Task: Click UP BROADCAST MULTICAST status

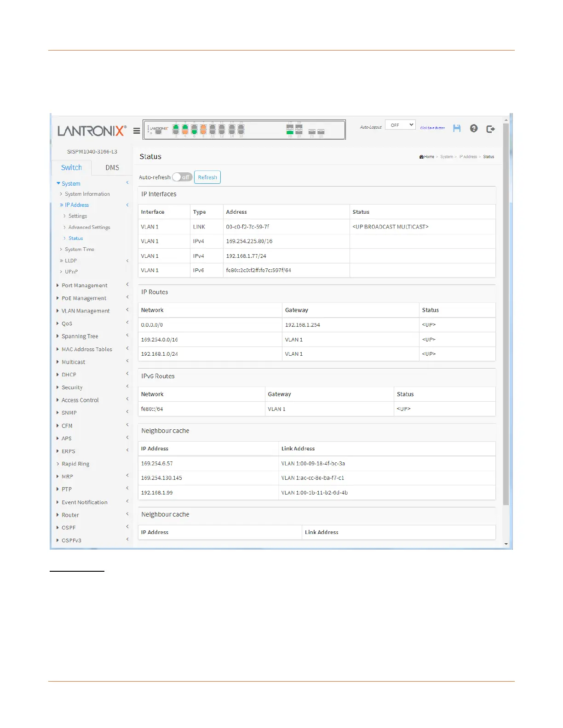Action: coord(391,227)
